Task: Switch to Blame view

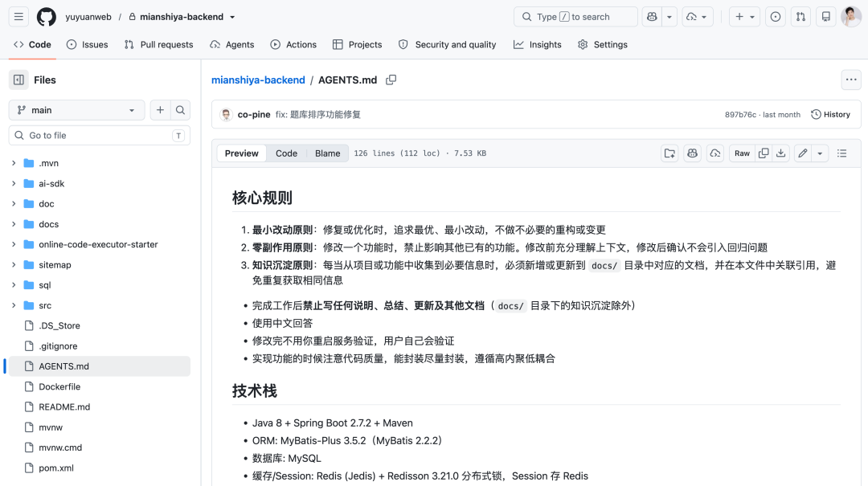Action: (x=328, y=153)
